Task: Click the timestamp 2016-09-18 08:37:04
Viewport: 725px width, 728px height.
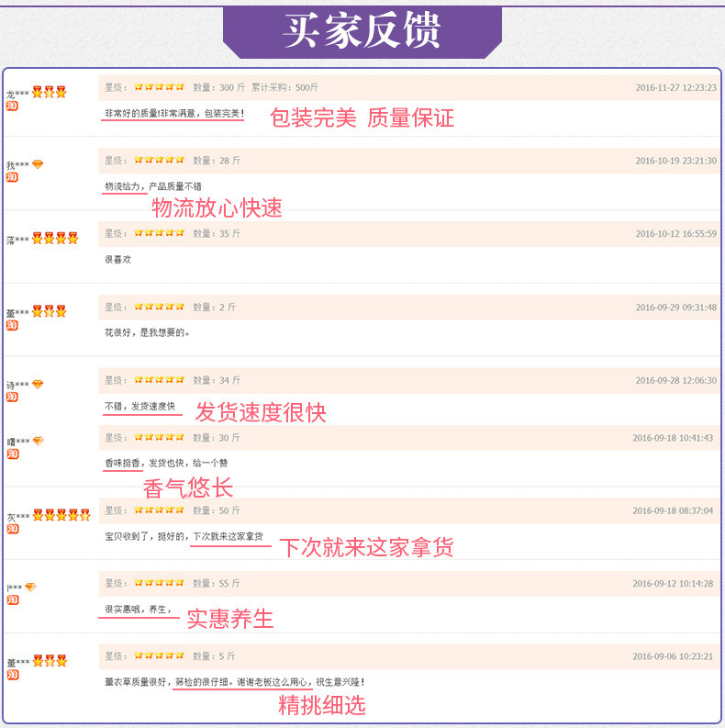Action: (x=673, y=510)
